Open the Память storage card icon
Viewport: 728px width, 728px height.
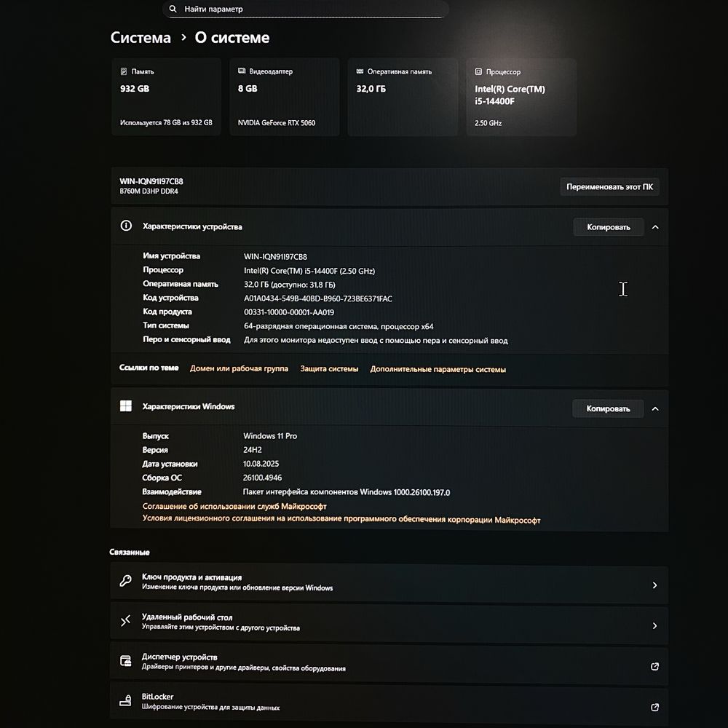click(x=124, y=71)
